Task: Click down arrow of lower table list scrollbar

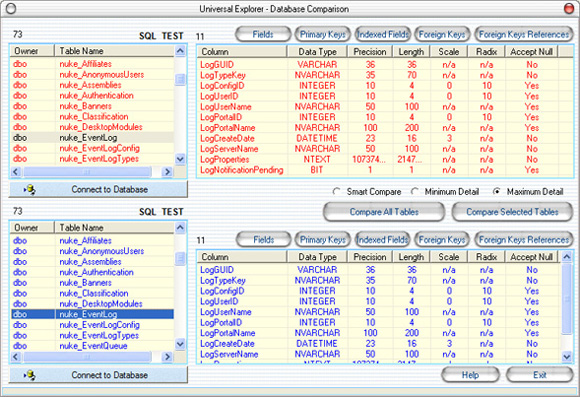Action: tap(180, 344)
